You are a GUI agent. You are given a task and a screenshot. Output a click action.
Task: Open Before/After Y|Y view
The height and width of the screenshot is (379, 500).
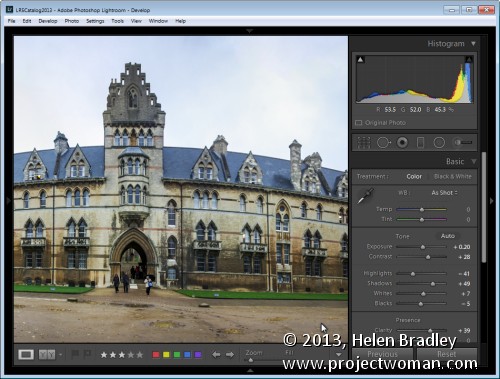(47, 354)
